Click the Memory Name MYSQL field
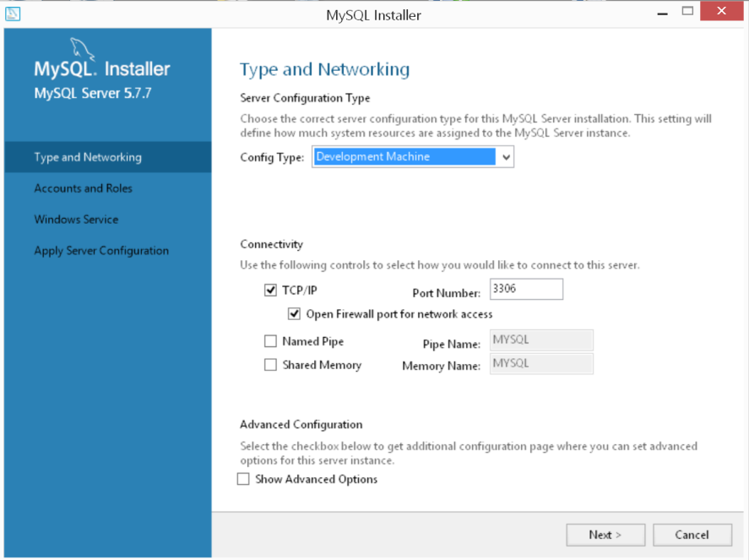This screenshot has height=560, width=749. coord(541,363)
